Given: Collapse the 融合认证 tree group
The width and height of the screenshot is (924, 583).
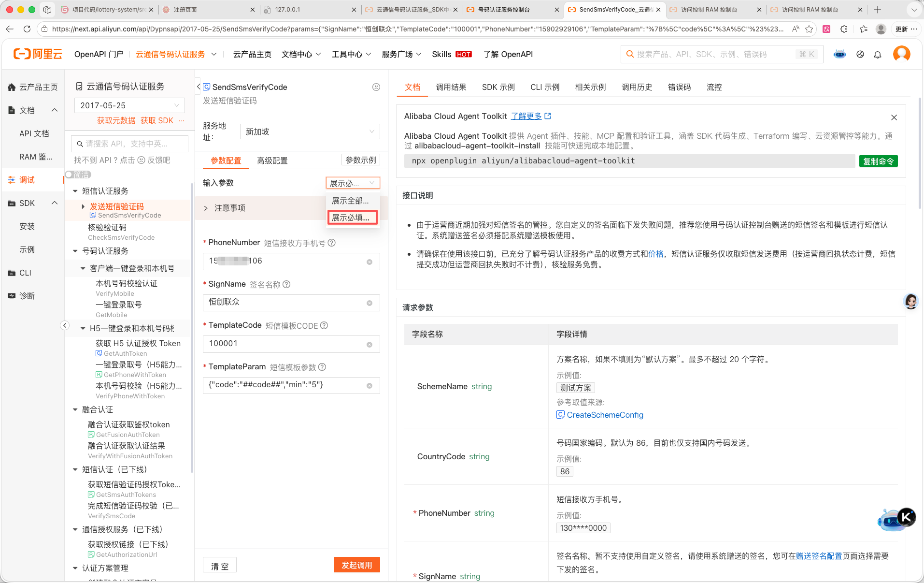Looking at the screenshot, I should [x=75, y=410].
